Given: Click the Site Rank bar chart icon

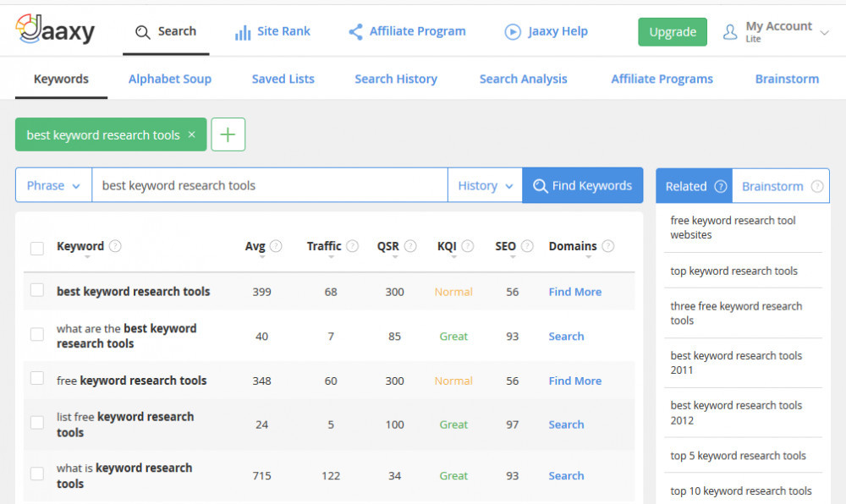Looking at the screenshot, I should pyautogui.click(x=242, y=32).
